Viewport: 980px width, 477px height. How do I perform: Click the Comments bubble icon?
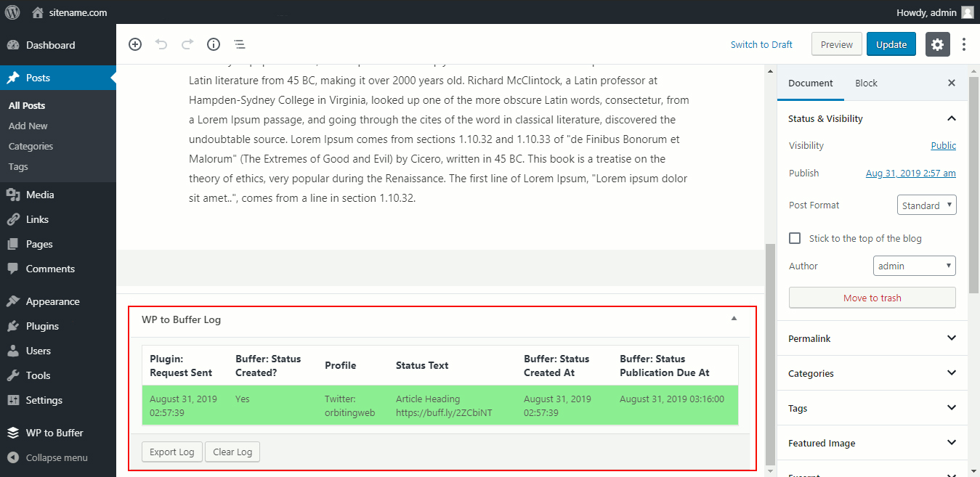pos(13,269)
